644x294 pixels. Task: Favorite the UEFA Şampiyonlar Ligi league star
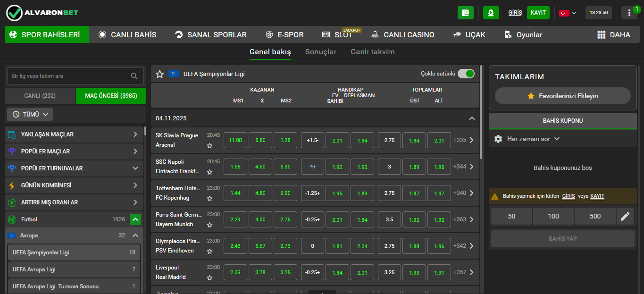click(160, 74)
